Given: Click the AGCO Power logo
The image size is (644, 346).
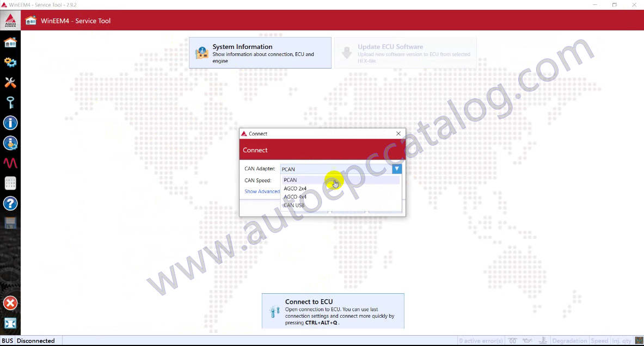Looking at the screenshot, I should pyautogui.click(x=10, y=21).
